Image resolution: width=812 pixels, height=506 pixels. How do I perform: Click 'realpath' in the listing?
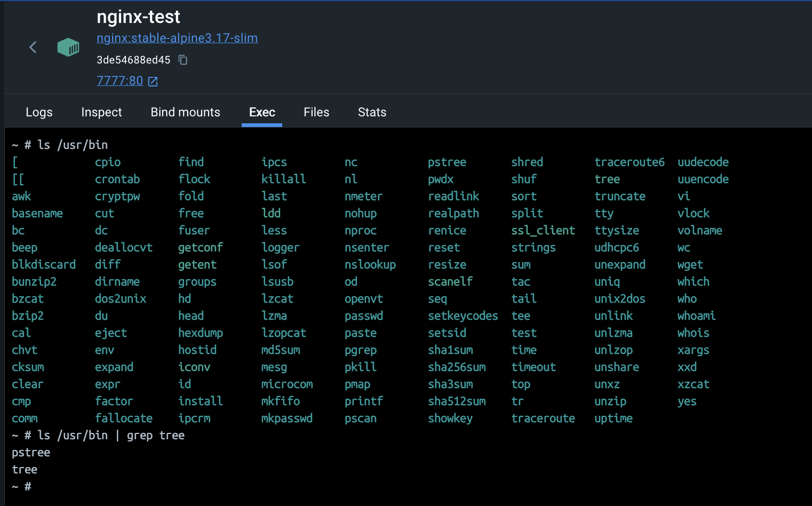(x=453, y=214)
